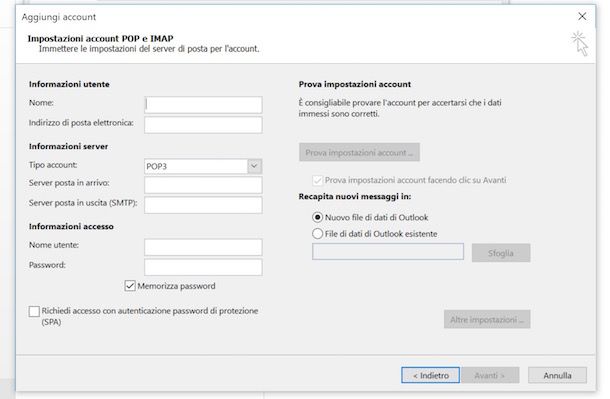This screenshot has width=610, height=399.
Task: Click the Sfoglia button
Action: click(501, 253)
